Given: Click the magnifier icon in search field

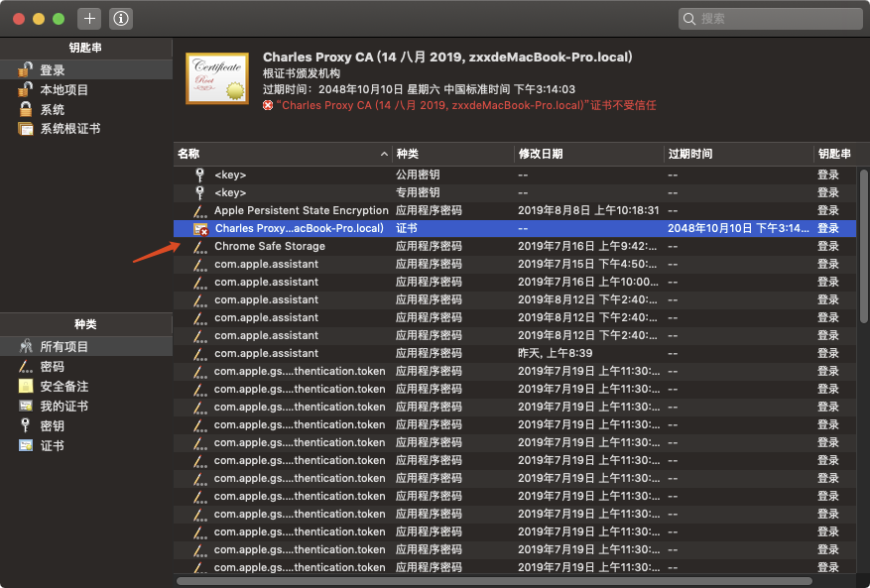Looking at the screenshot, I should click(x=689, y=19).
